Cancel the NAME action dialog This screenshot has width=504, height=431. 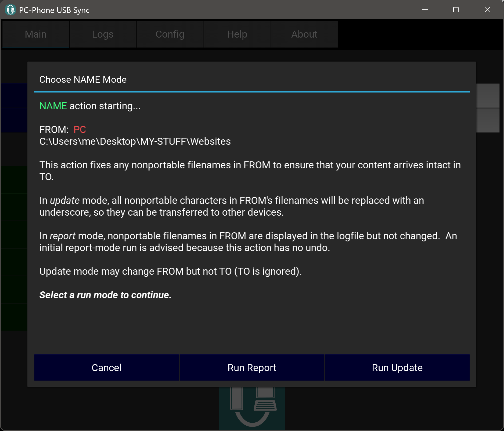[x=106, y=368]
